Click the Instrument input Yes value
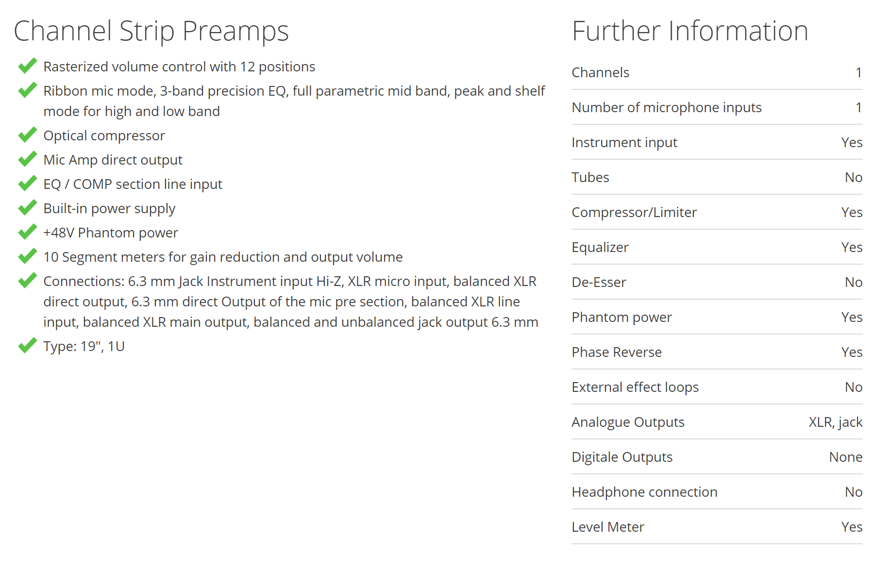 coord(852,142)
